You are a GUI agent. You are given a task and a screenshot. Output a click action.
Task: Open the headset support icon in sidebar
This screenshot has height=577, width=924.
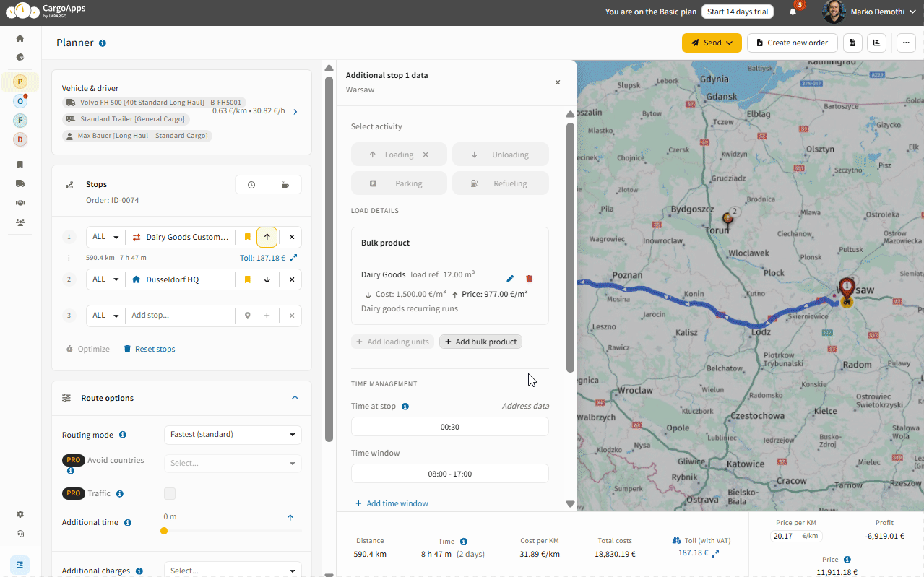[x=20, y=534]
